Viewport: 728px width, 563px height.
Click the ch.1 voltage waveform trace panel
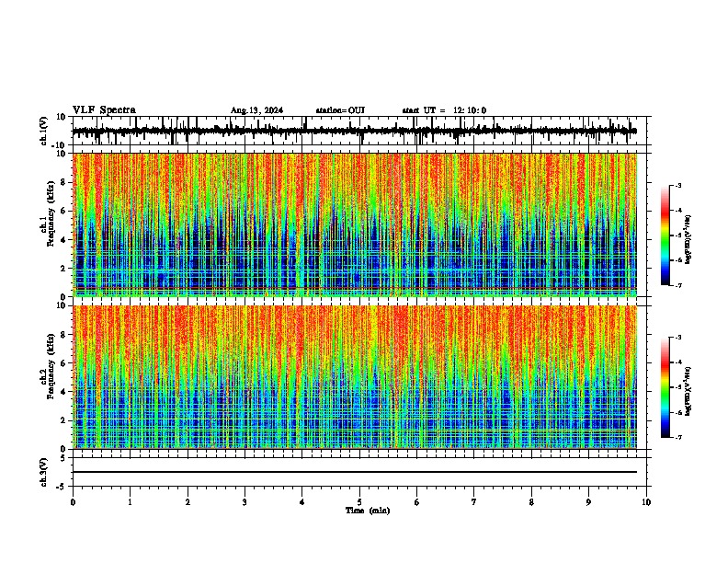[x=359, y=131]
